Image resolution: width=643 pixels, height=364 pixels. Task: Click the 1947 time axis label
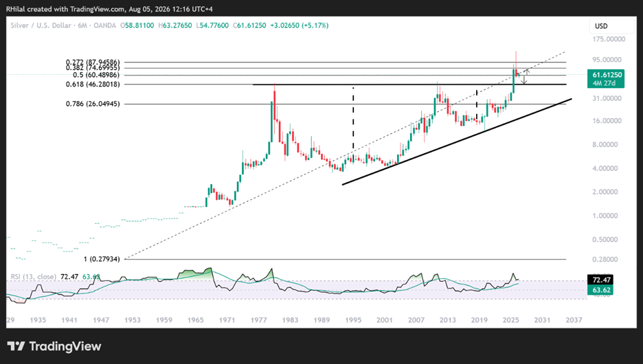[101, 320]
